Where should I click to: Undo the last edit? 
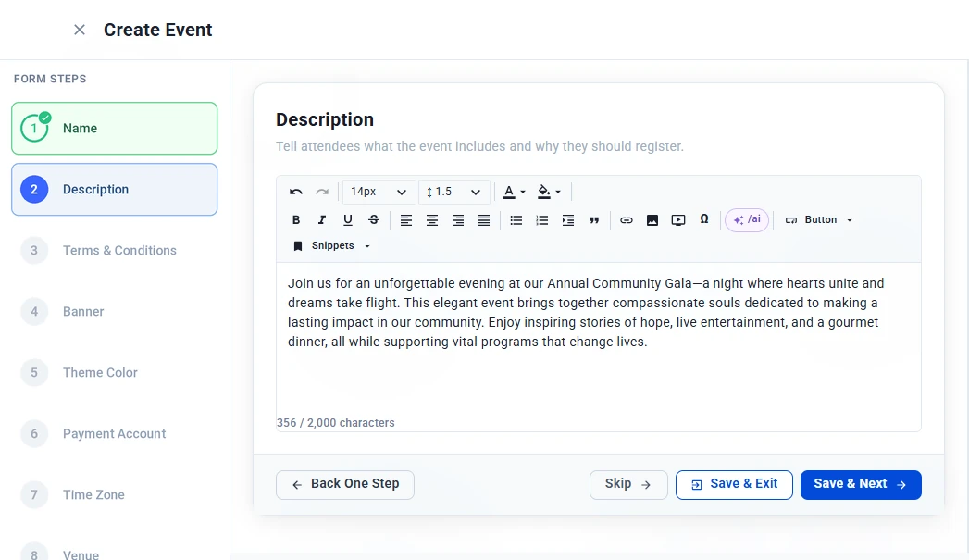[296, 192]
